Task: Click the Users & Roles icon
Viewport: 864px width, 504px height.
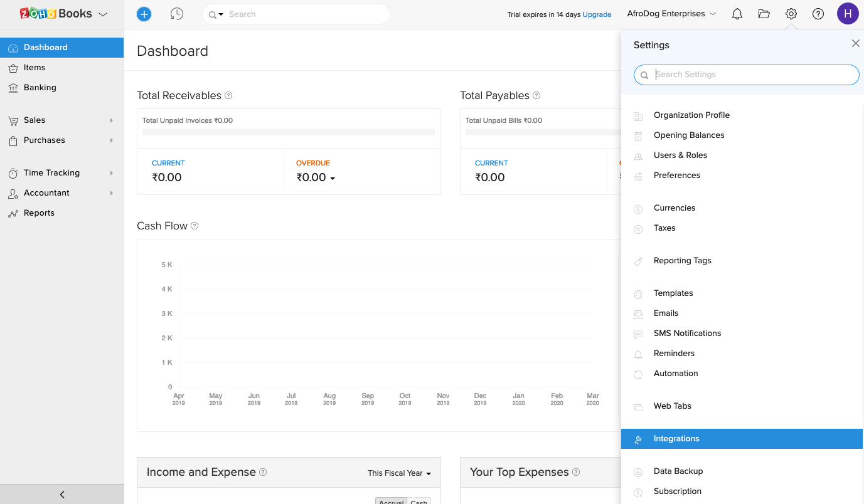Action: pyautogui.click(x=638, y=156)
